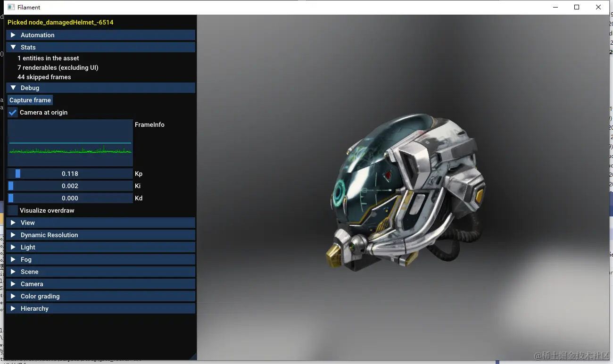Collapse the Debug section
This screenshot has height=364, width=613.
tap(100, 88)
